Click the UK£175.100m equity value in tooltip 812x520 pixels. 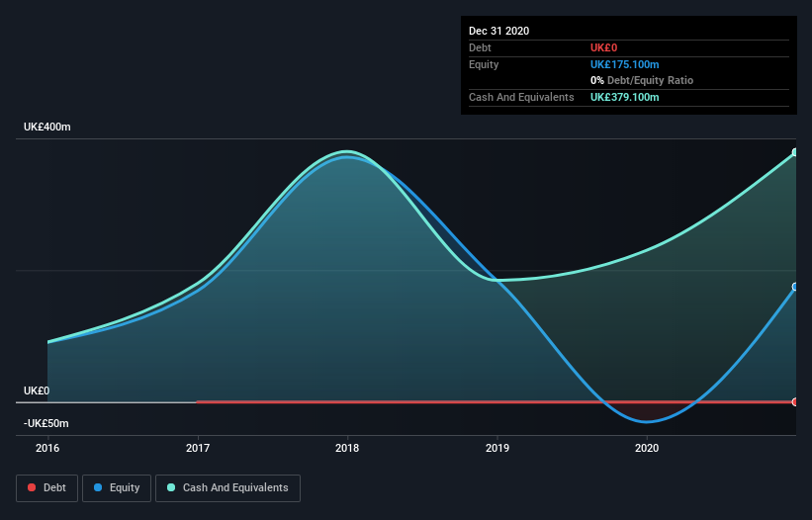624,64
